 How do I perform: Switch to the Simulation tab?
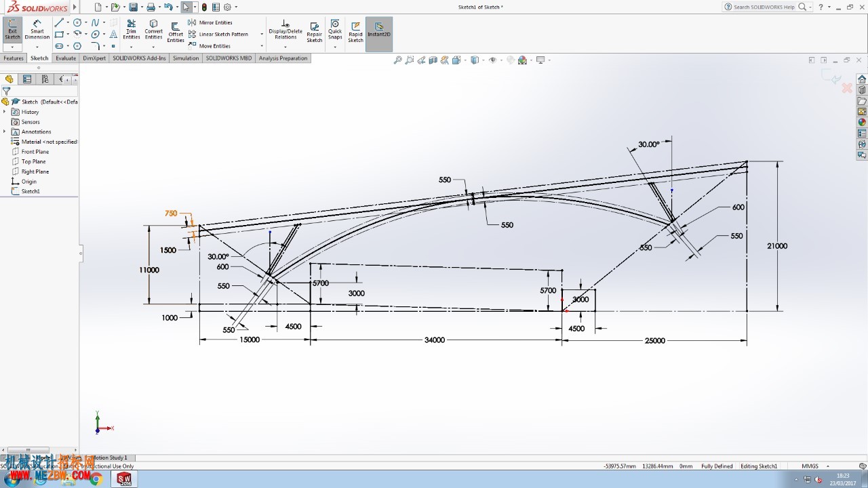pos(186,58)
